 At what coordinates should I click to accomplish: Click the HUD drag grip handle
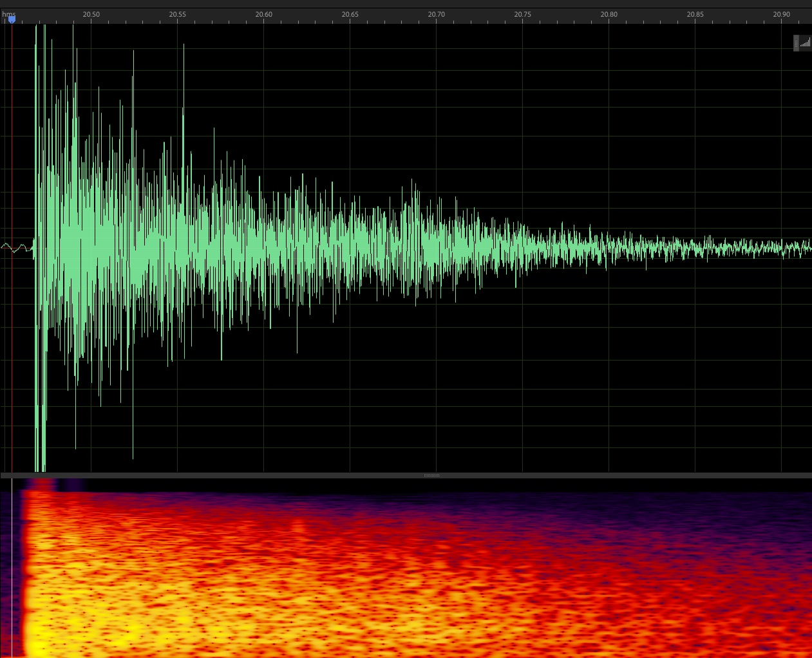796,43
